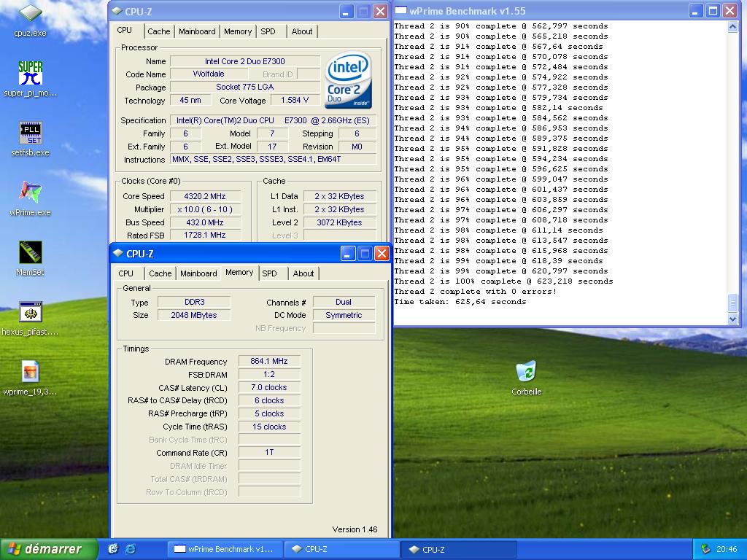
Task: Click the Core Speed value 4320.2 MHz
Action: (205, 196)
